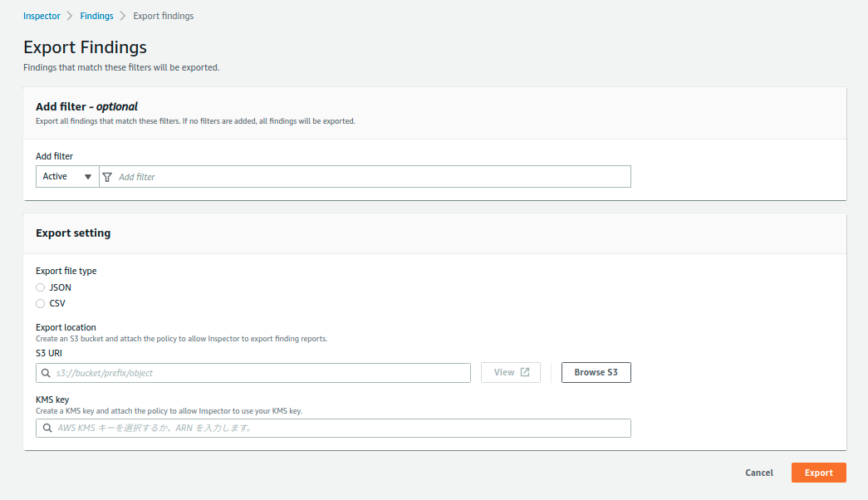Click the orange Export button
868x500 pixels.
[818, 473]
